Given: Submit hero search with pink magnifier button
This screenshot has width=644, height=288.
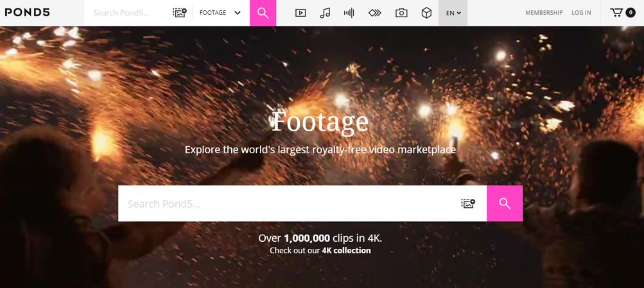Looking at the screenshot, I should [x=505, y=203].
